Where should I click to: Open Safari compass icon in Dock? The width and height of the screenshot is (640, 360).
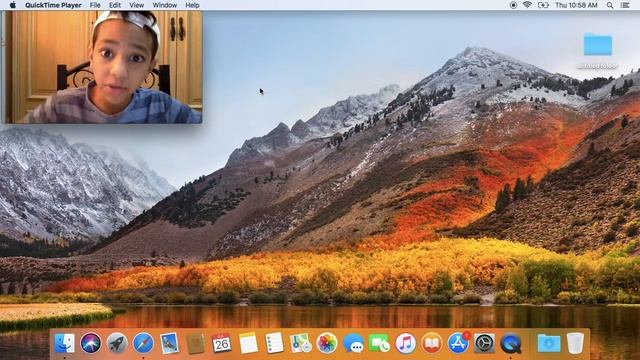143,343
